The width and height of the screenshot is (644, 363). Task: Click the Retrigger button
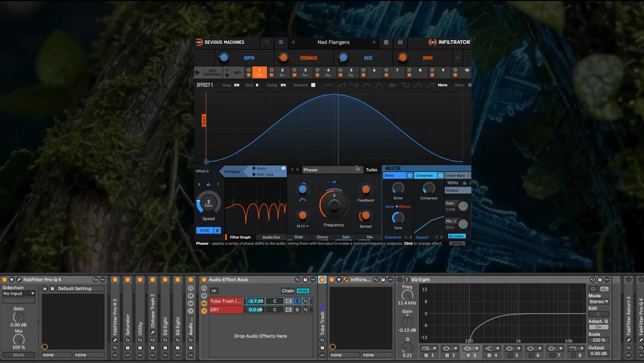tap(232, 171)
